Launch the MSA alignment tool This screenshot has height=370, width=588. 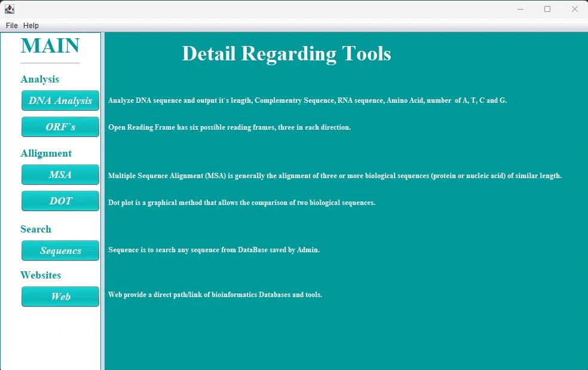60,175
